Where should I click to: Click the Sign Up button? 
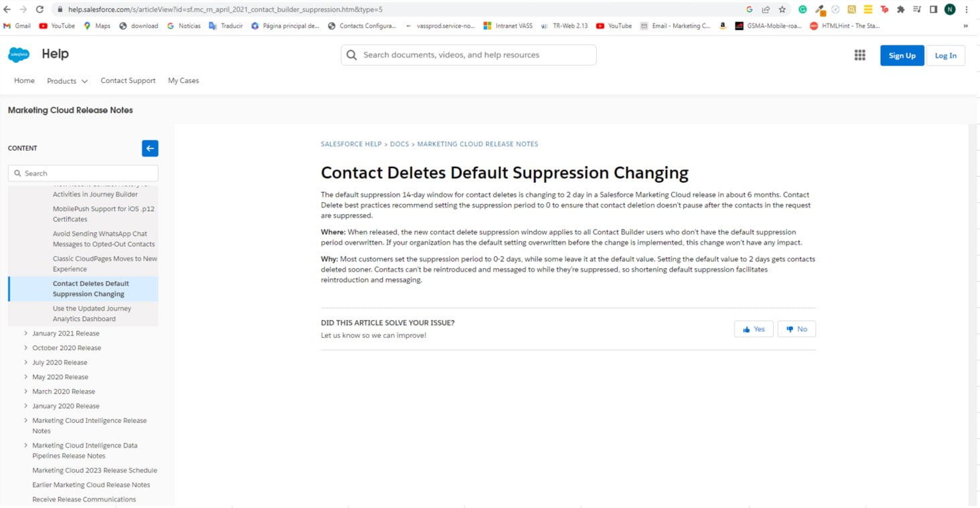(902, 56)
